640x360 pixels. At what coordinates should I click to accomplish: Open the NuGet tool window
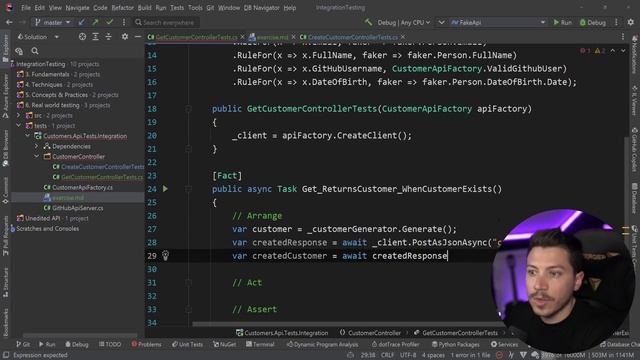click(225, 344)
